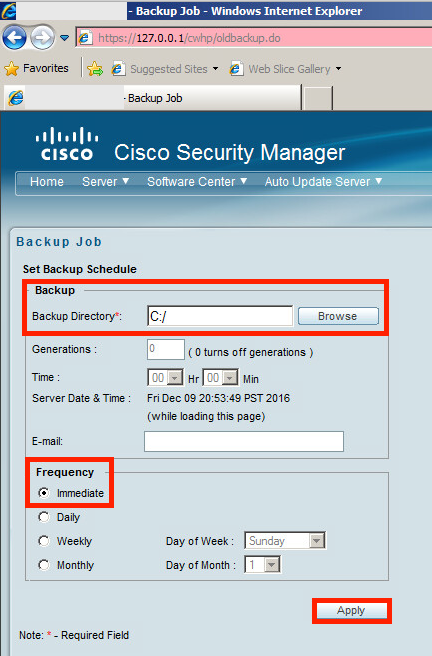Select the Weekly frequency radio button
Viewport: 432px width, 656px height.
click(44, 541)
